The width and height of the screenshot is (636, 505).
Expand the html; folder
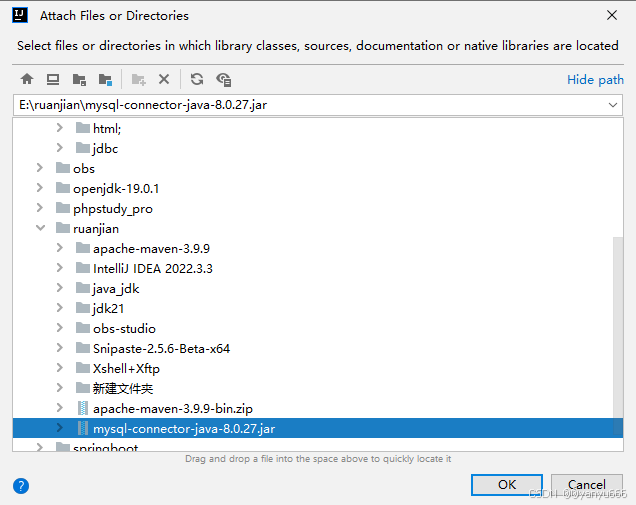tap(60, 128)
